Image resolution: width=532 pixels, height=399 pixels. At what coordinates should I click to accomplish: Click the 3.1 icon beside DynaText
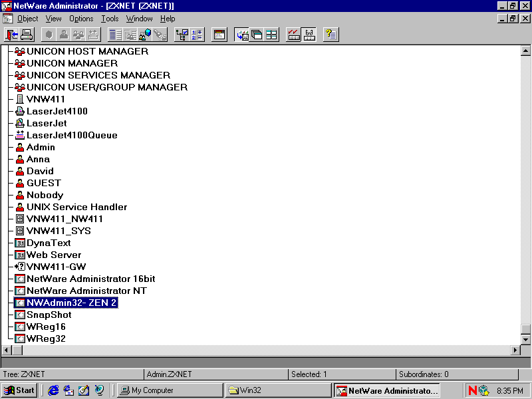pyautogui.click(x=20, y=243)
